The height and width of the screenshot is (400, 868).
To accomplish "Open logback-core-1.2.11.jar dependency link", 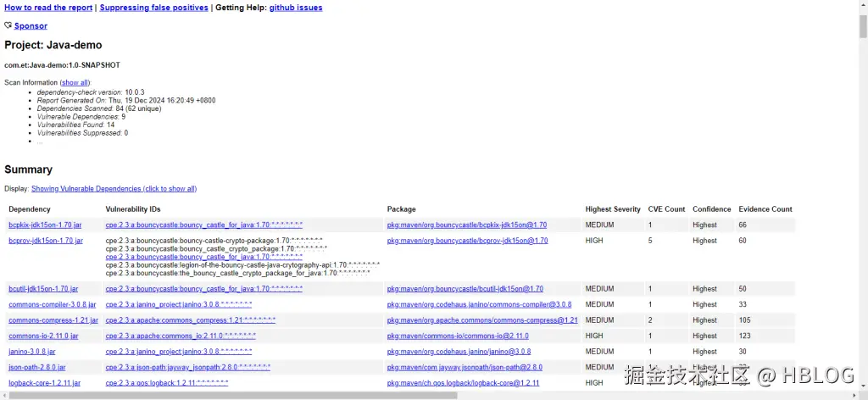I will pos(45,383).
